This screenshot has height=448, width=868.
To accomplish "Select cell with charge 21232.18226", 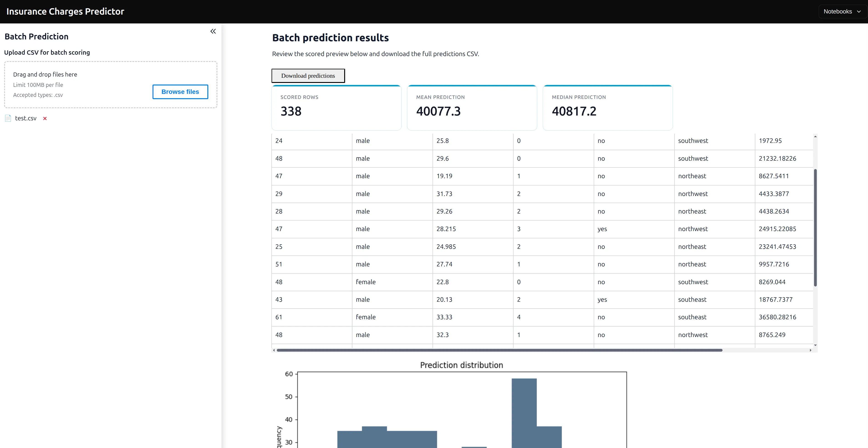I will pyautogui.click(x=784, y=159).
